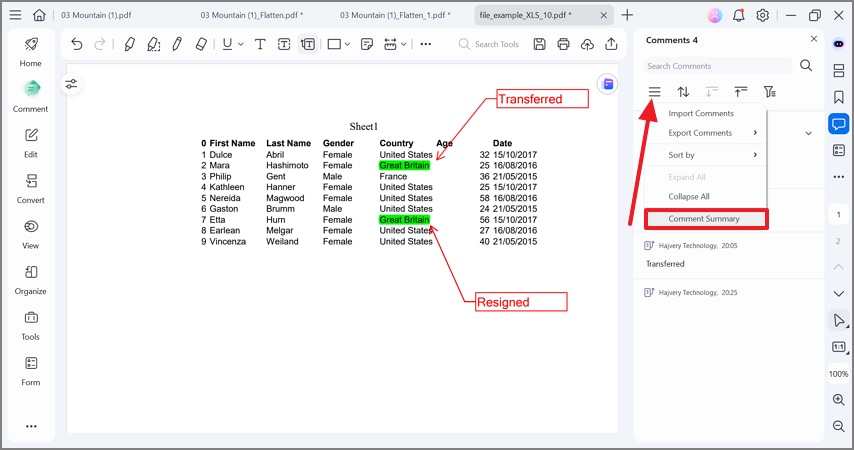Open Sort by submenu
This screenshot has height=450, width=854.
coord(706,155)
